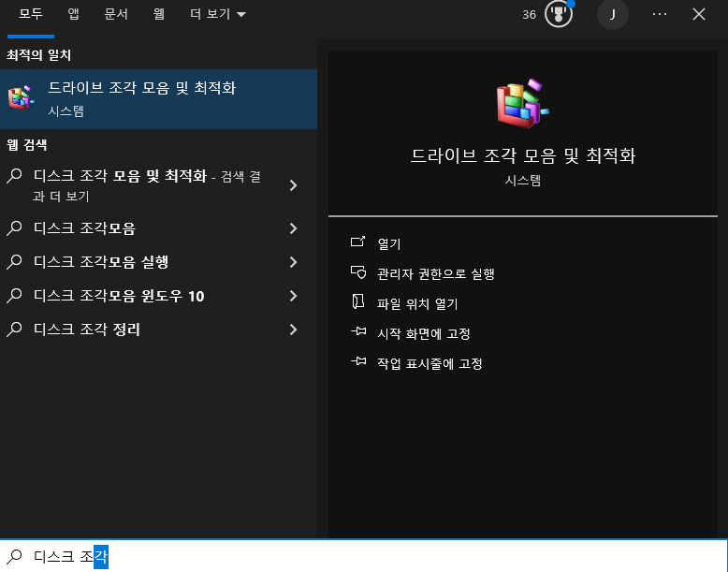Screen dimensions: 728x572
Task: Expand arrow for 디스크 조각모음 suggestion
Action: pos(293,228)
